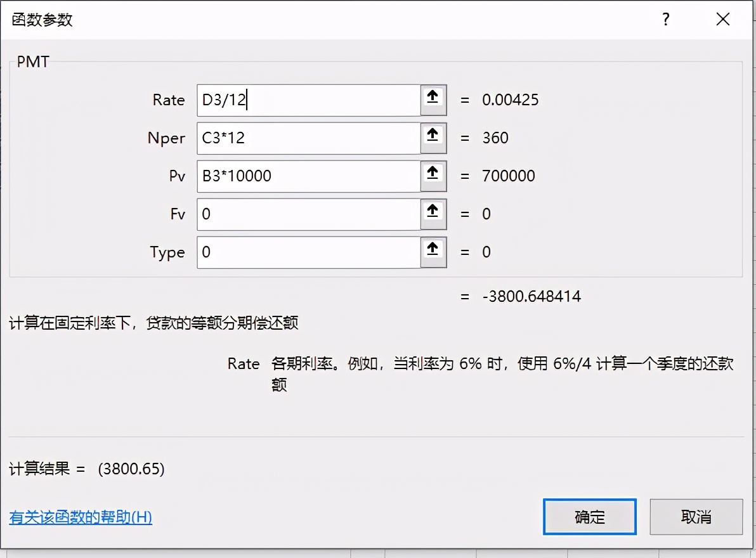Collapse dialog using Type range selector arrow
The height and width of the screenshot is (558, 756).
433,252
